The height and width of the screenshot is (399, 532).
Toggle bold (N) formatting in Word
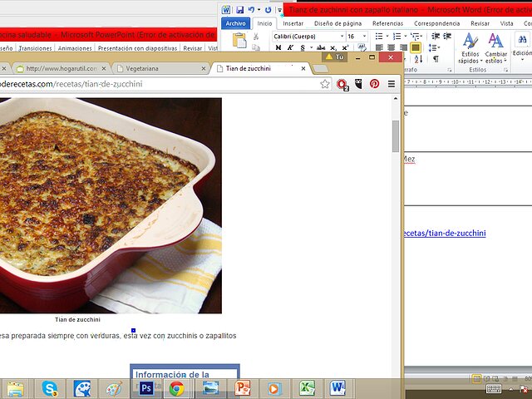pyautogui.click(x=278, y=47)
